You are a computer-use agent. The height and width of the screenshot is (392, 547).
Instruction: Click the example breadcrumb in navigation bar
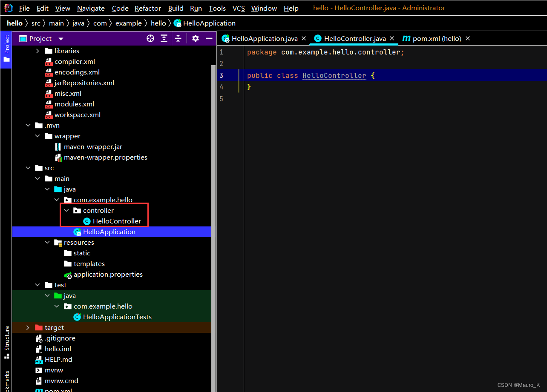pos(128,23)
